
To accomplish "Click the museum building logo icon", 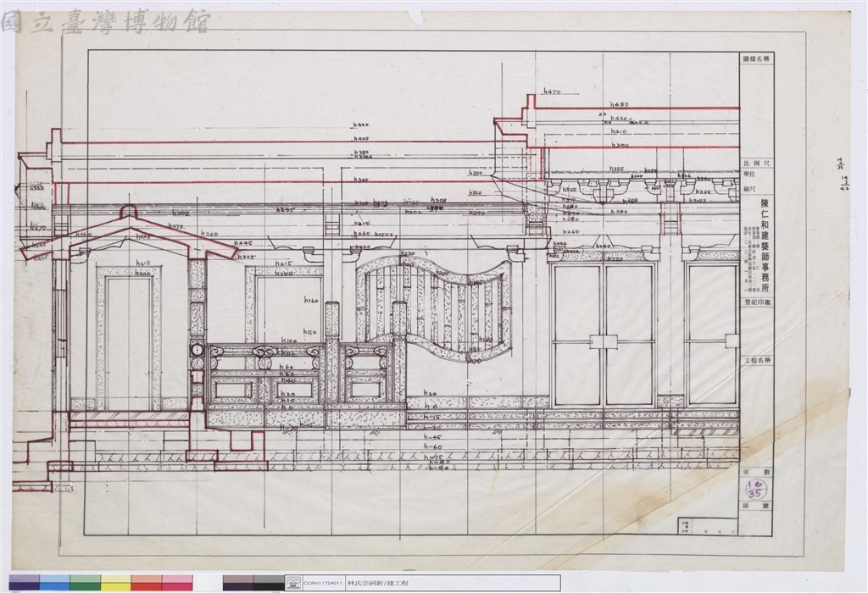I will [293, 583].
